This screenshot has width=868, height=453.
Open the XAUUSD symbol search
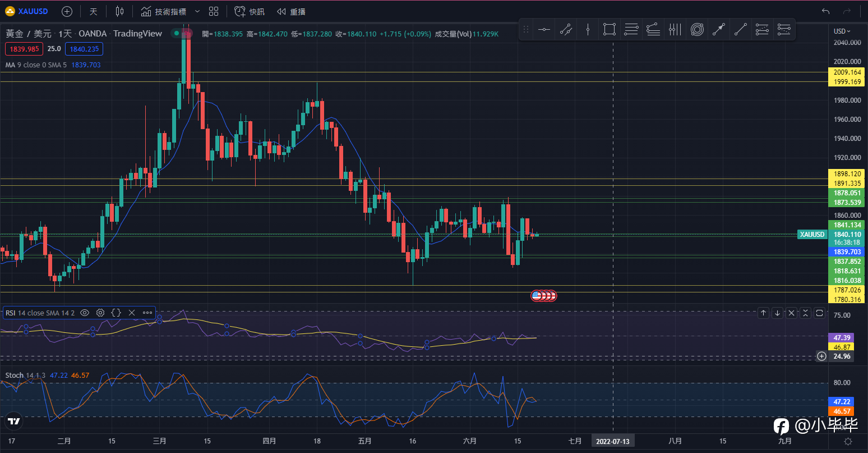[x=27, y=11]
